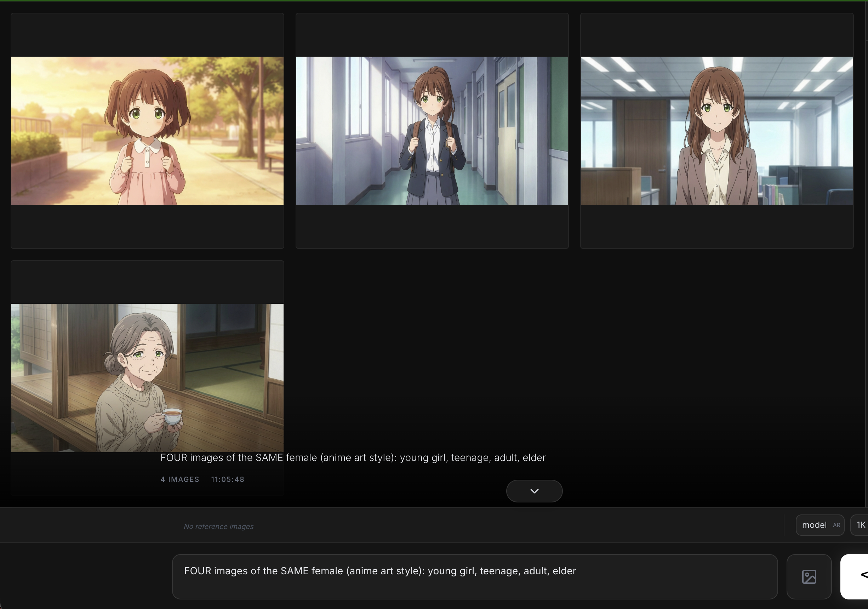This screenshot has height=609, width=868.
Task: Click the dark header above young girl image
Action: point(147,35)
